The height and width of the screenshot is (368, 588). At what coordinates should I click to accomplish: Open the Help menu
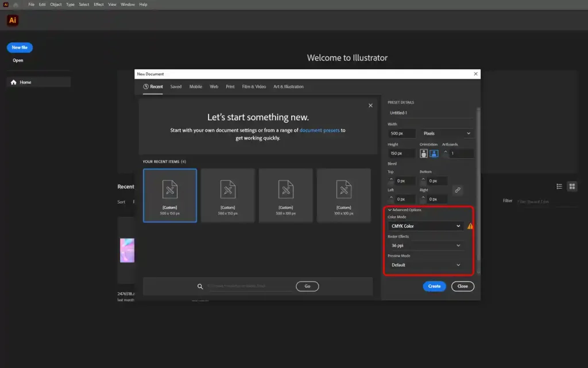[143, 5]
